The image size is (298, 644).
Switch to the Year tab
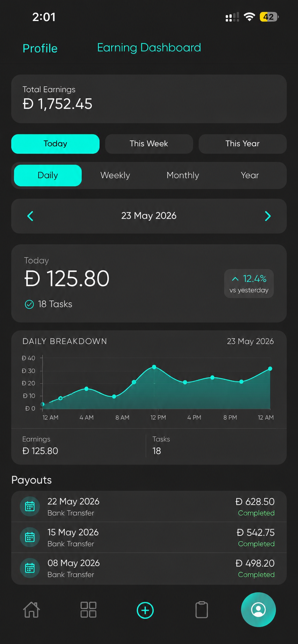coord(250,175)
